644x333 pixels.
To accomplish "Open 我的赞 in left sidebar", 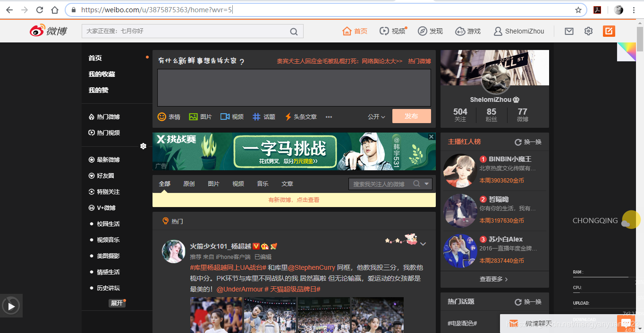I will (x=98, y=90).
